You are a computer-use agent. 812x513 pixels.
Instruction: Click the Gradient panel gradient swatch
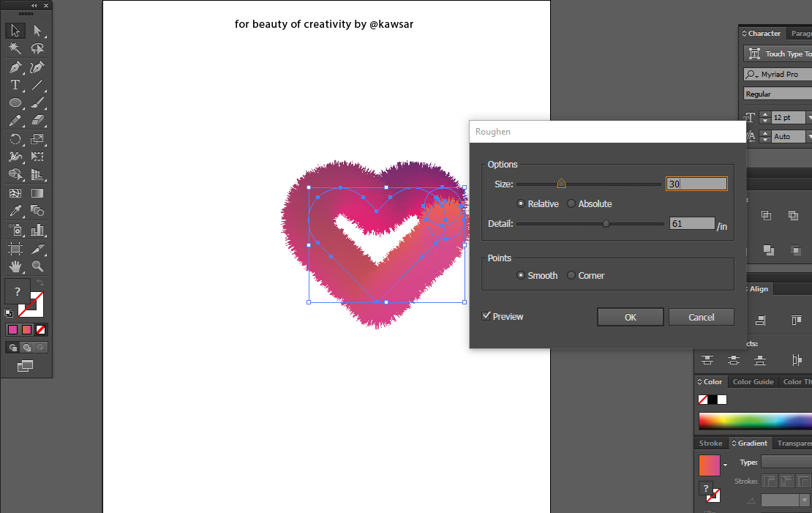coord(709,465)
